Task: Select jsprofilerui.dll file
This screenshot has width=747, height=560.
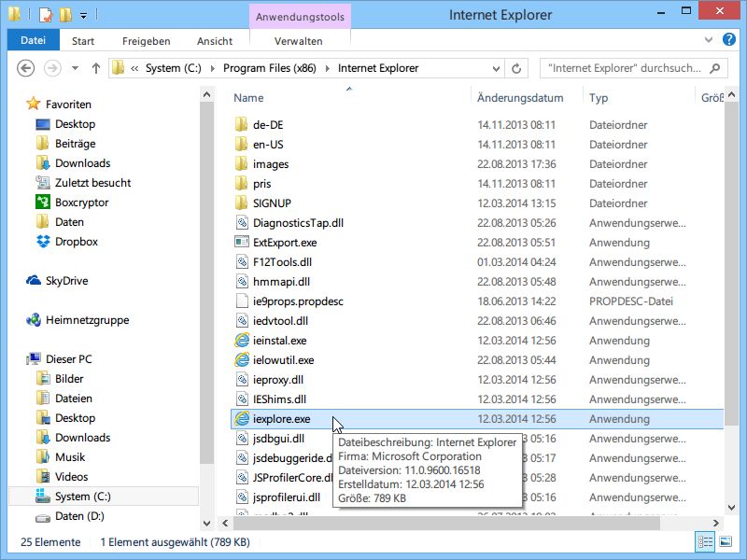Action: tap(287, 497)
